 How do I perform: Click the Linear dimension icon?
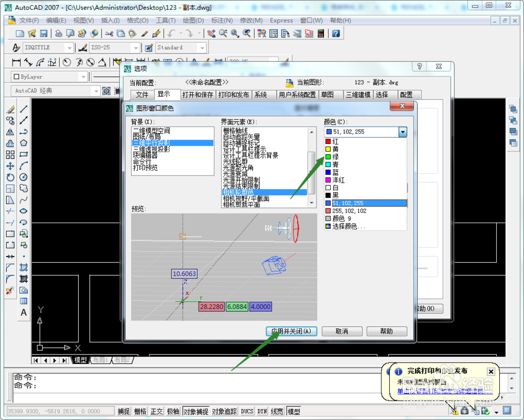click(x=16, y=62)
